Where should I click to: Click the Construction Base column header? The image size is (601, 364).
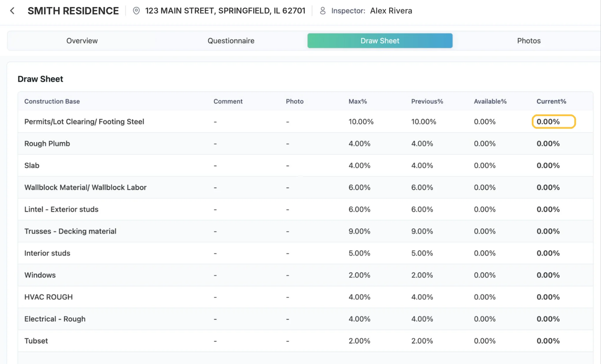tap(52, 101)
